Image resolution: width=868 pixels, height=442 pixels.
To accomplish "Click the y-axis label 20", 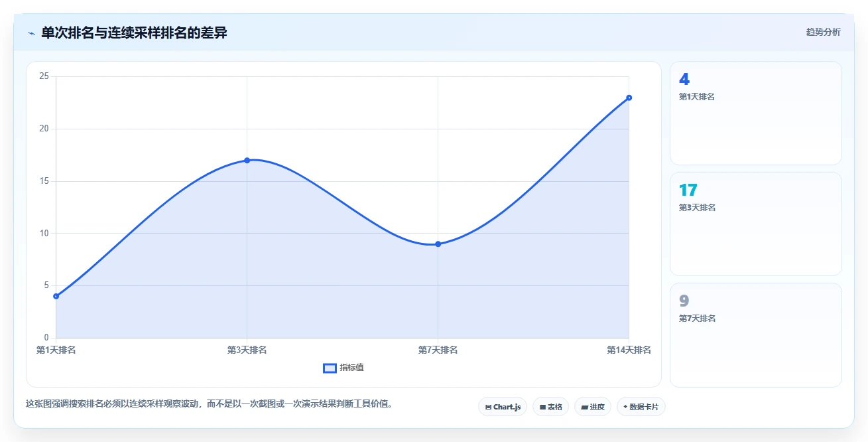I will click(44, 129).
